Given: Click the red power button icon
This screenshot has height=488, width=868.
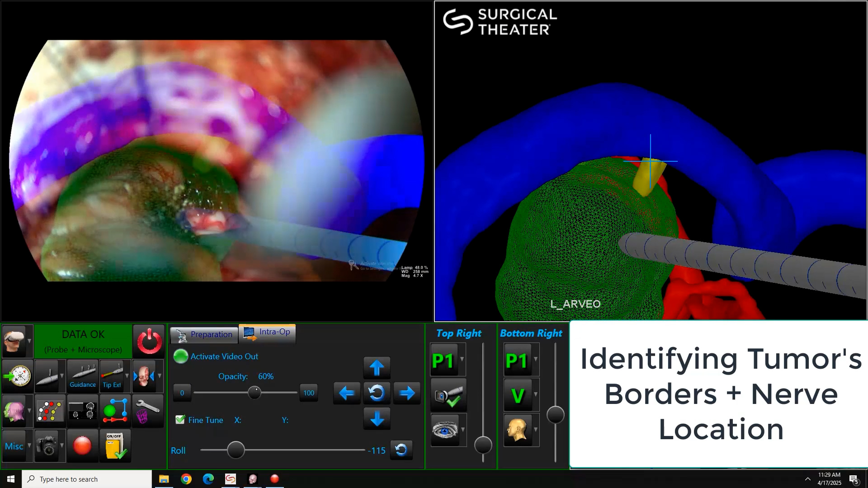Looking at the screenshot, I should click(x=149, y=342).
